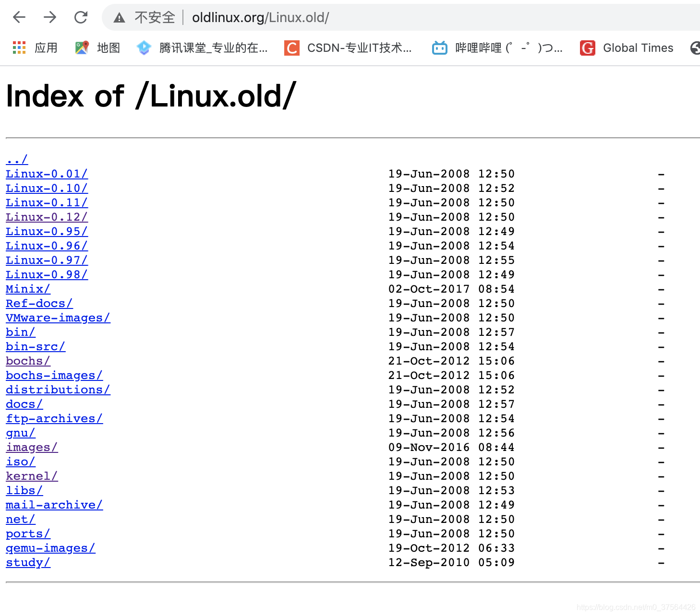Click the forward navigation arrow
700x616 pixels.
pyautogui.click(x=49, y=17)
